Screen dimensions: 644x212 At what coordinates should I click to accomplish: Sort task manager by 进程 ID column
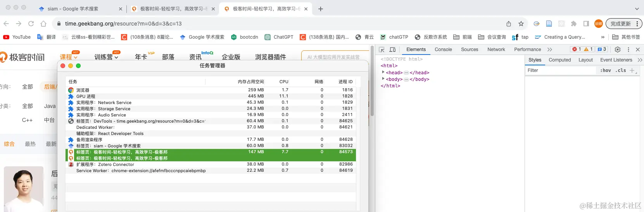(345, 82)
